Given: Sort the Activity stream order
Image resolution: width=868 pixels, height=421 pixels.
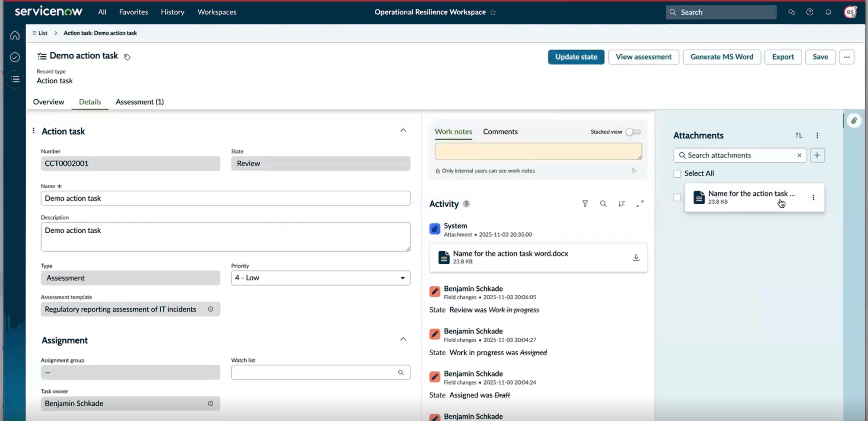Looking at the screenshot, I should pos(621,204).
